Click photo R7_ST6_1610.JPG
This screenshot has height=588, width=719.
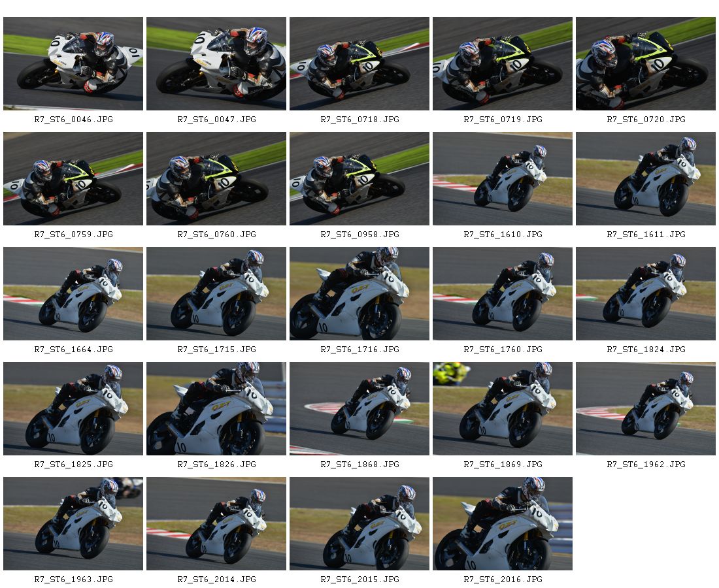point(502,179)
